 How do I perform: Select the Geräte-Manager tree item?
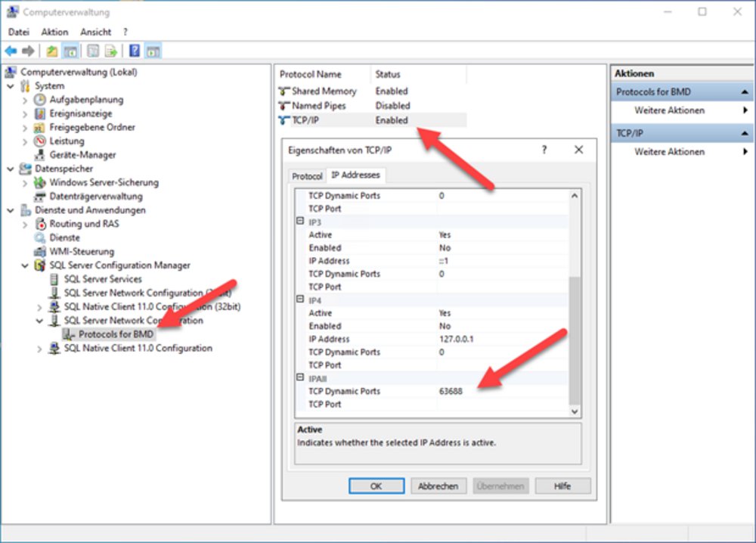tap(82, 155)
